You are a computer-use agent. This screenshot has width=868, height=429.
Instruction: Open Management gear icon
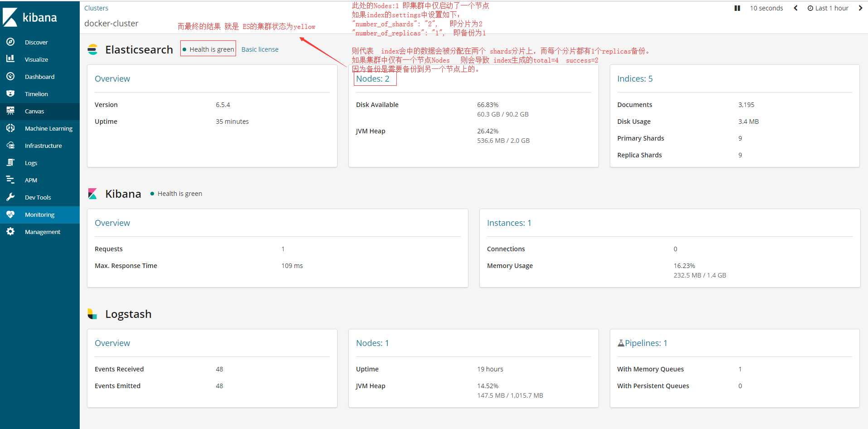click(x=10, y=231)
